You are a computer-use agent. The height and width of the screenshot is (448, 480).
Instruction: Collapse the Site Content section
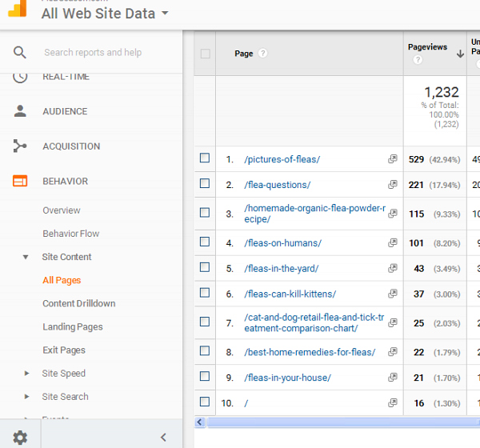pos(27,257)
